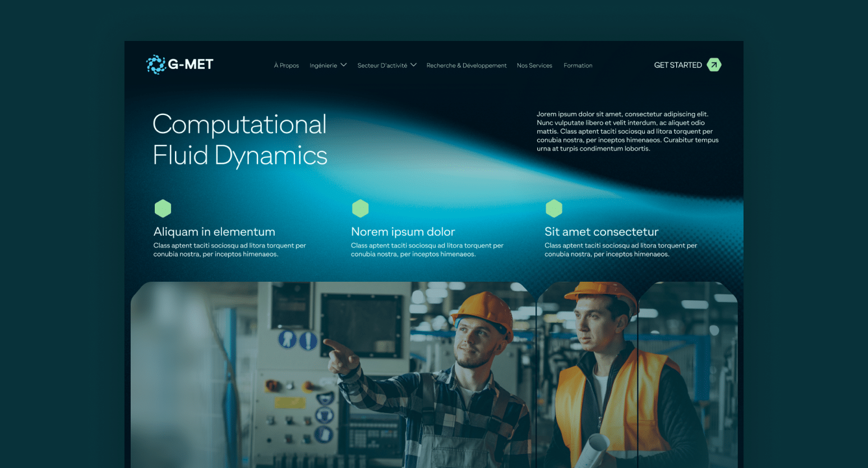Click the description under Norem ipsum dolor
Viewport: 868px width, 468px height.
pos(427,250)
